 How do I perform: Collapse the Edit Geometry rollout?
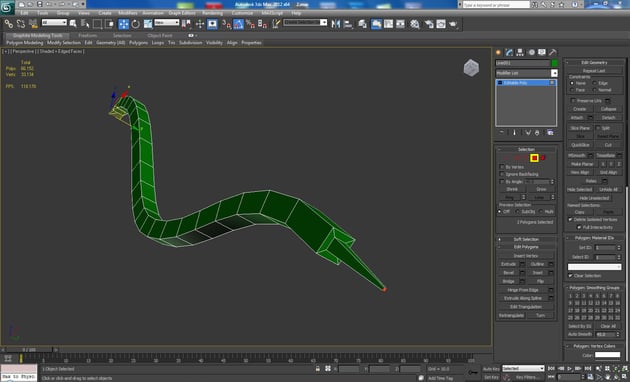tap(594, 62)
